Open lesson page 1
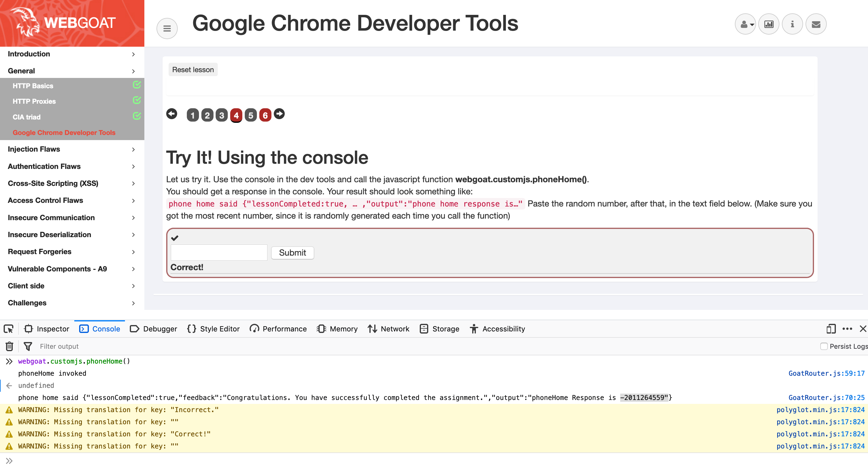This screenshot has height=470, width=868. point(192,115)
